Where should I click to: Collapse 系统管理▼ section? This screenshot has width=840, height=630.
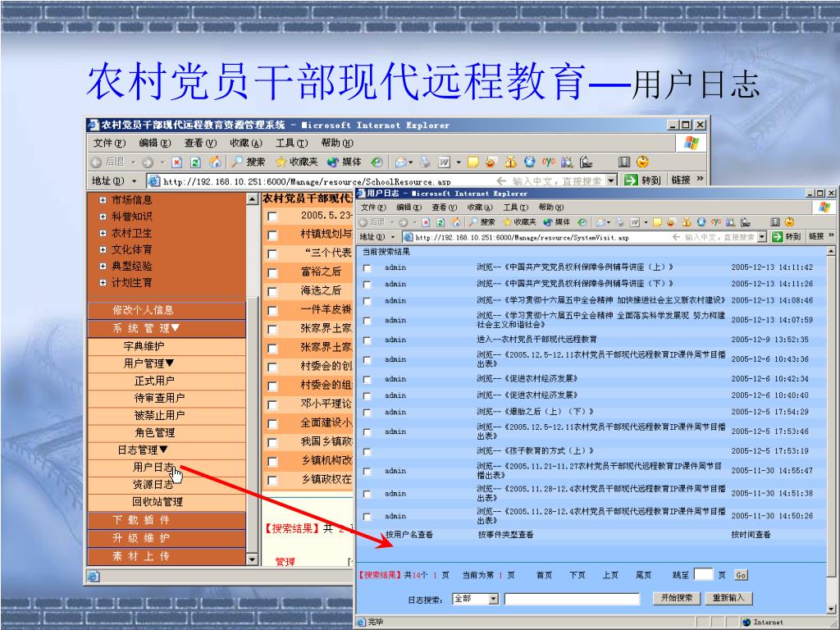point(167,328)
